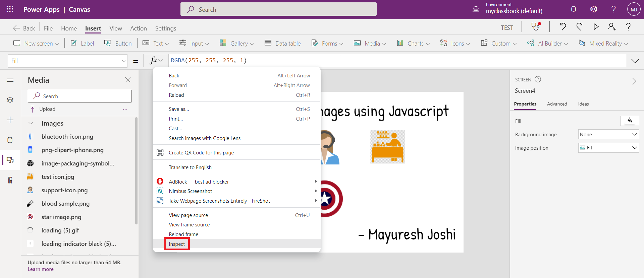Toggle the hamburger menu in left rail
The height and width of the screenshot is (278, 644).
[x=10, y=80]
